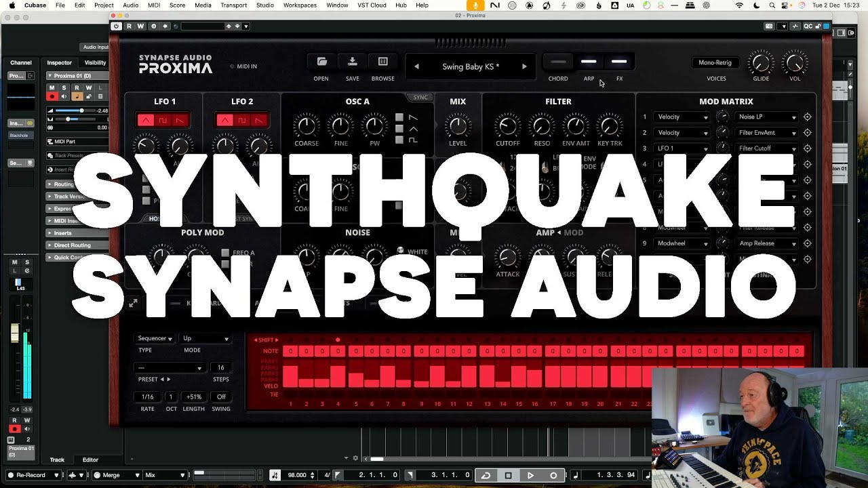Click the GLIDE knob

pos(761,63)
